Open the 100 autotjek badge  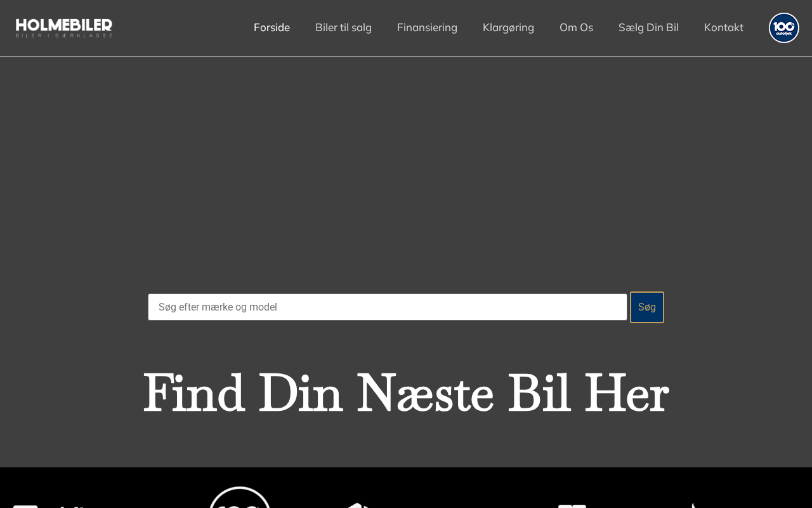[784, 28]
